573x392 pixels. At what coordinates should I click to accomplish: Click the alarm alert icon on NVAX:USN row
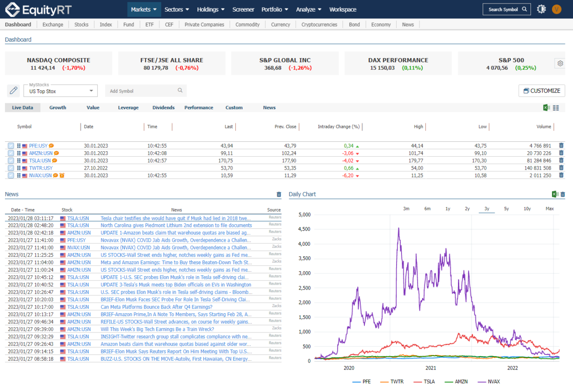click(x=62, y=175)
